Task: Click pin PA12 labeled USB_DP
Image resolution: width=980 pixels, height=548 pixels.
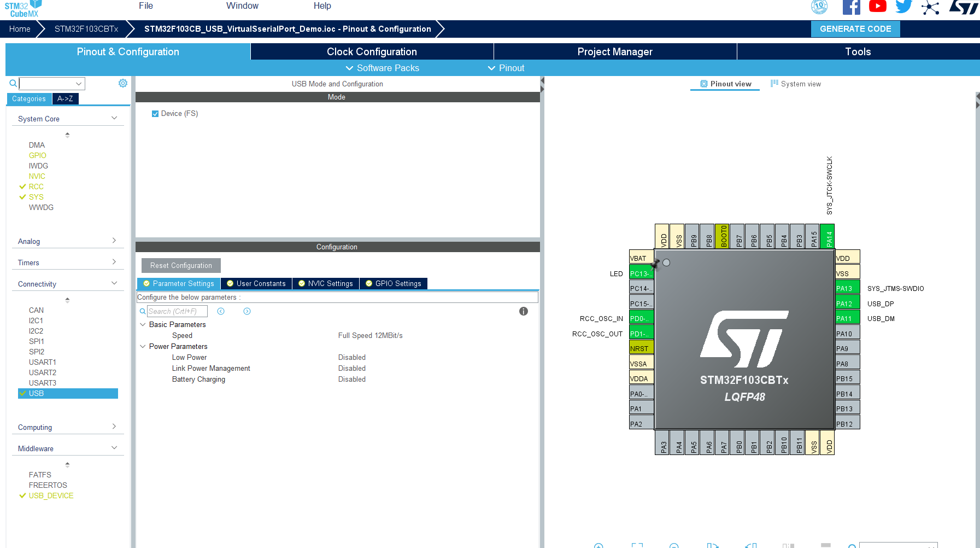Action: coord(847,304)
